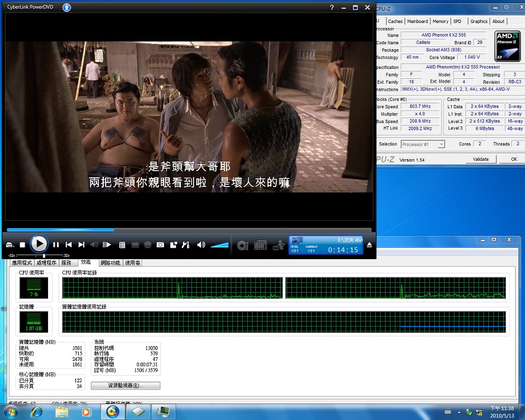Click the taskbar clock showing 11:38
The image size is (525, 420).
tap(502, 412)
